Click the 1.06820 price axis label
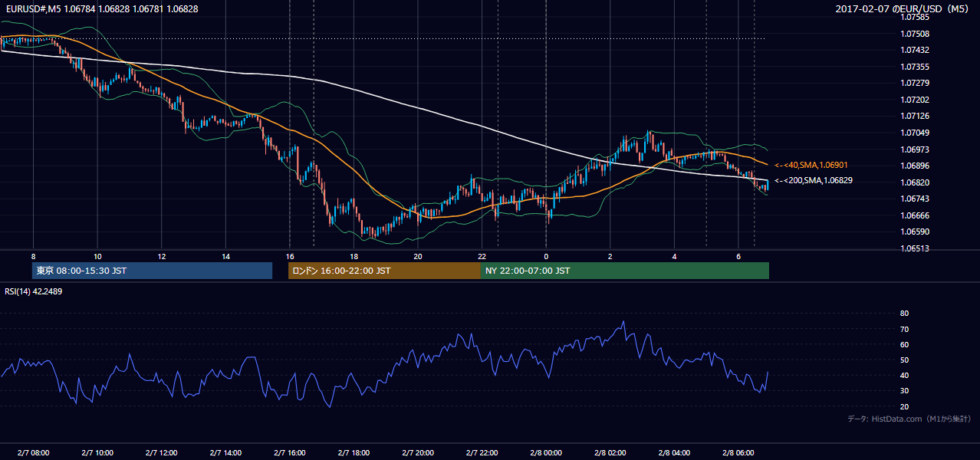This screenshot has height=460, width=980. (x=915, y=182)
